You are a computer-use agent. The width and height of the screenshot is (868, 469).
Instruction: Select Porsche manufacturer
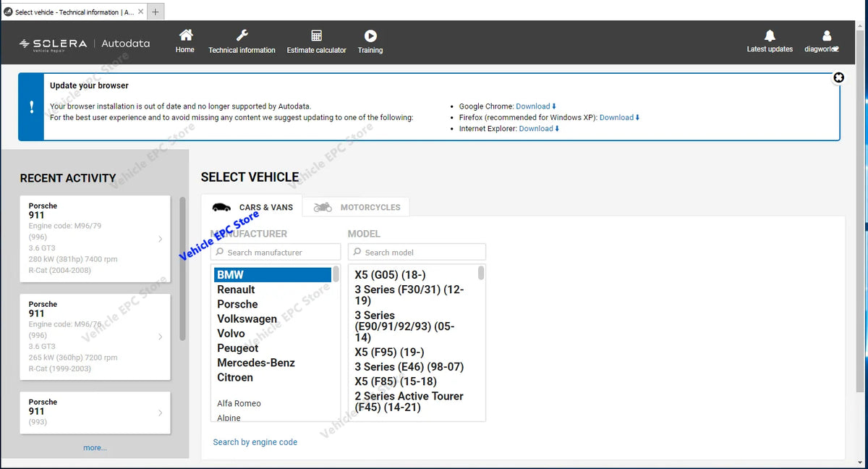237,304
